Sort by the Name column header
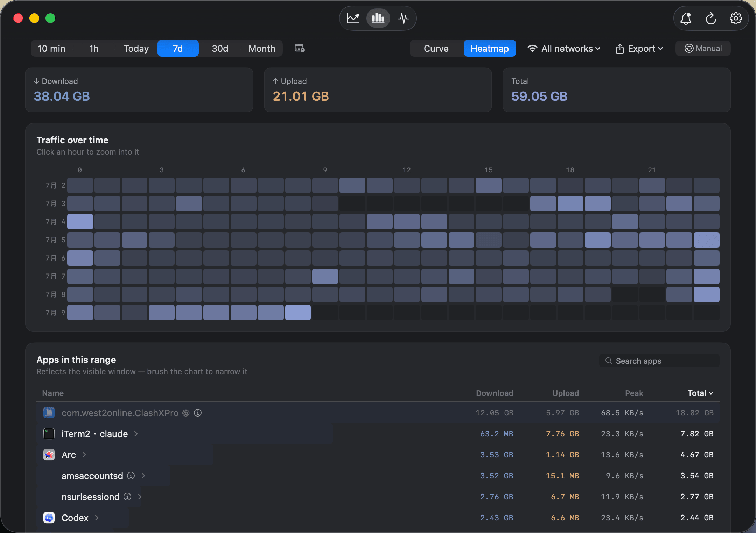Viewport: 756px width, 533px height. click(x=53, y=393)
